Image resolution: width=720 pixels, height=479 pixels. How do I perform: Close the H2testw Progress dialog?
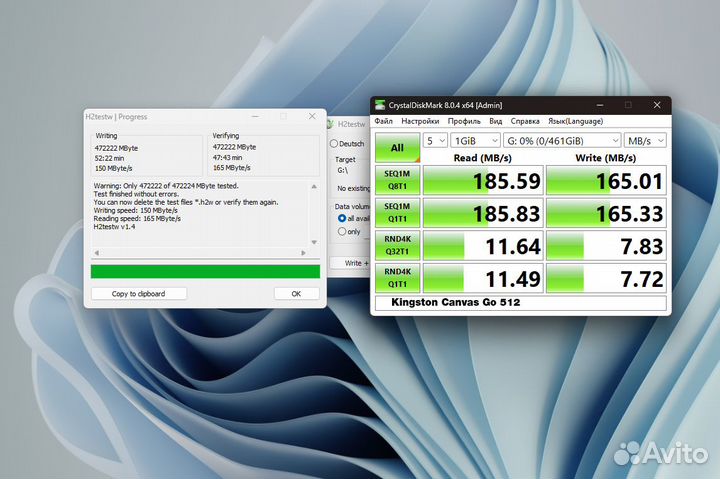[312, 116]
